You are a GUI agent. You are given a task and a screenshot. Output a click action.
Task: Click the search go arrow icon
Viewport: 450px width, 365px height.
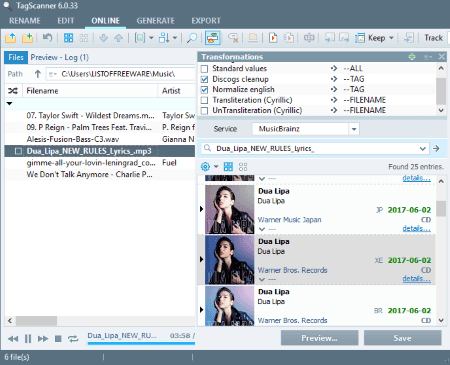[x=436, y=149]
